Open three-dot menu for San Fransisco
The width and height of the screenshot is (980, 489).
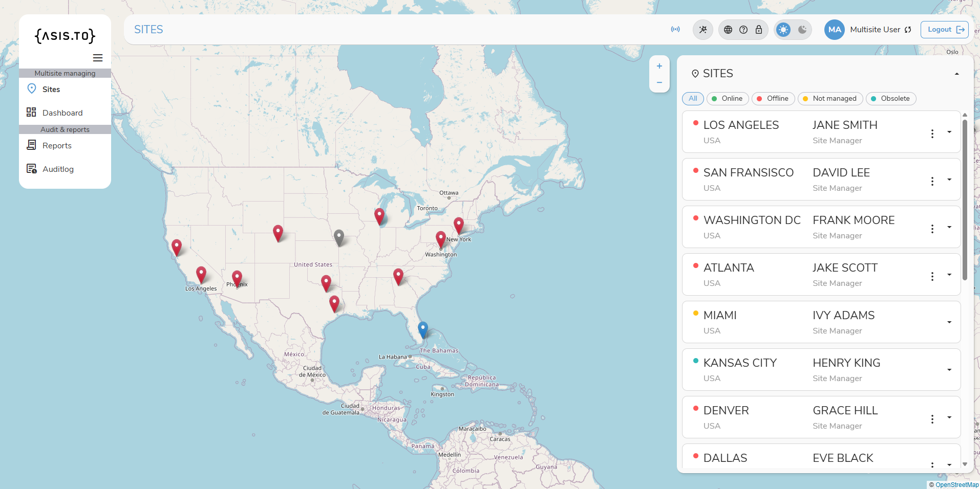(x=932, y=181)
